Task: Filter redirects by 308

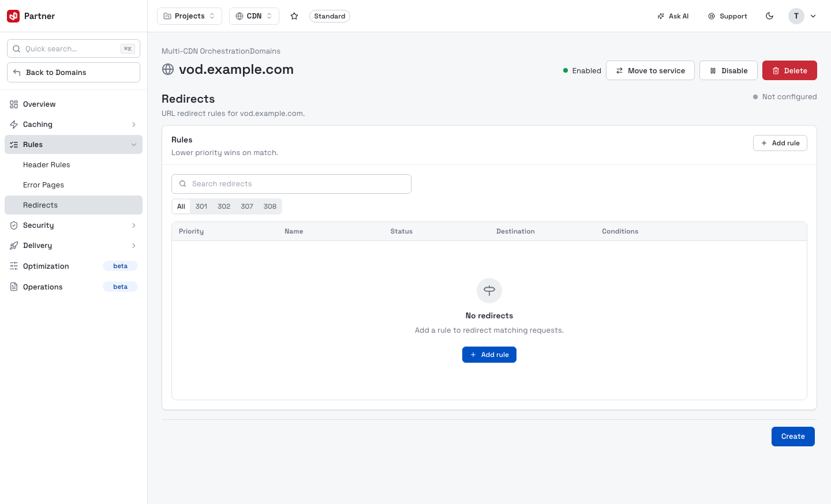Action: click(x=270, y=206)
